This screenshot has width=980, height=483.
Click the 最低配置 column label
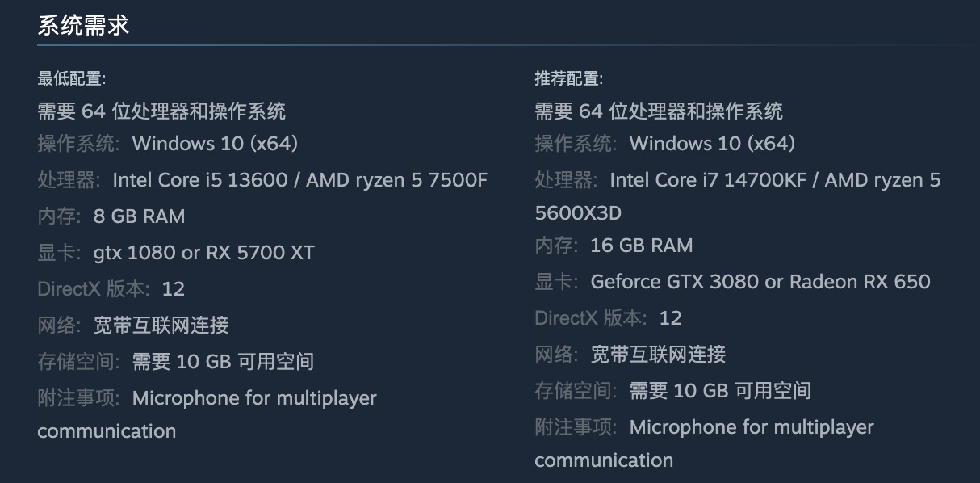71,78
